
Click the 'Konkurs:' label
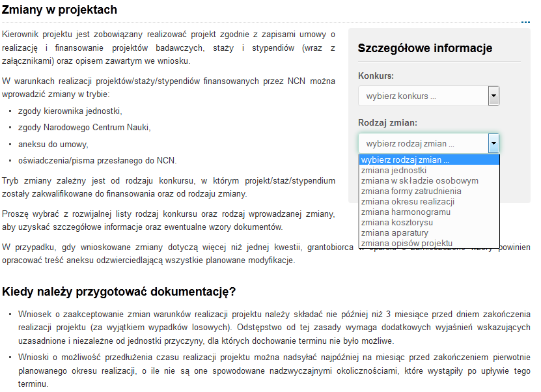(376, 76)
